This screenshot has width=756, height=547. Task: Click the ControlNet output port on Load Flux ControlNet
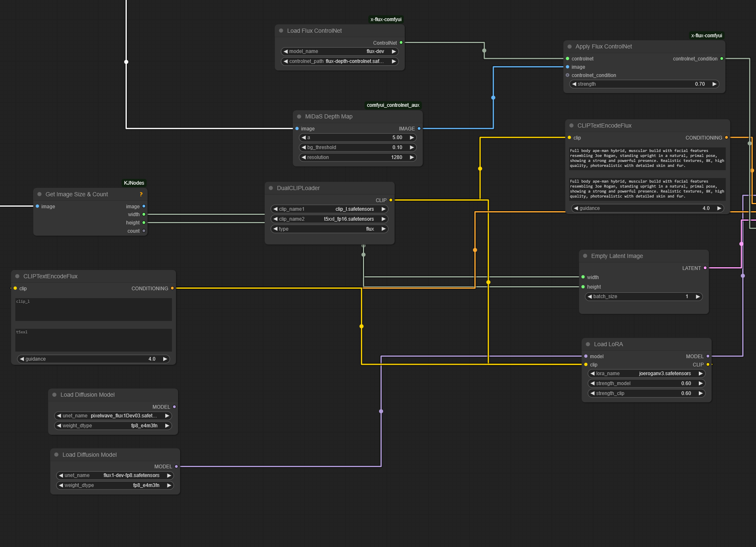(x=401, y=43)
